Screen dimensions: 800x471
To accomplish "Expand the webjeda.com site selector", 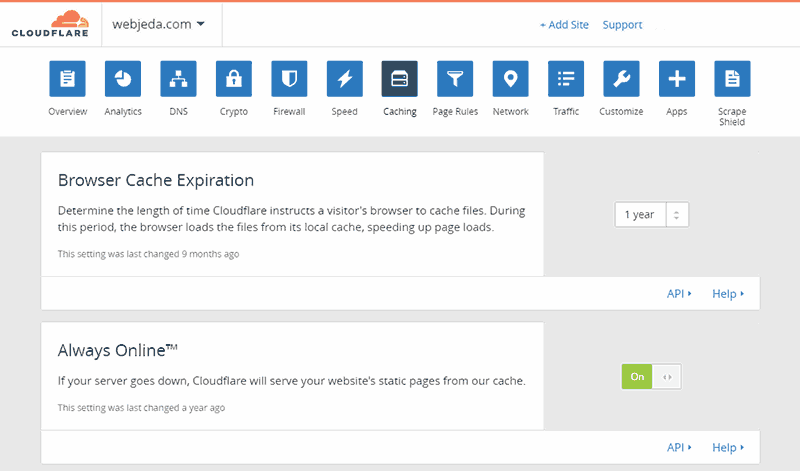I will (x=158, y=24).
